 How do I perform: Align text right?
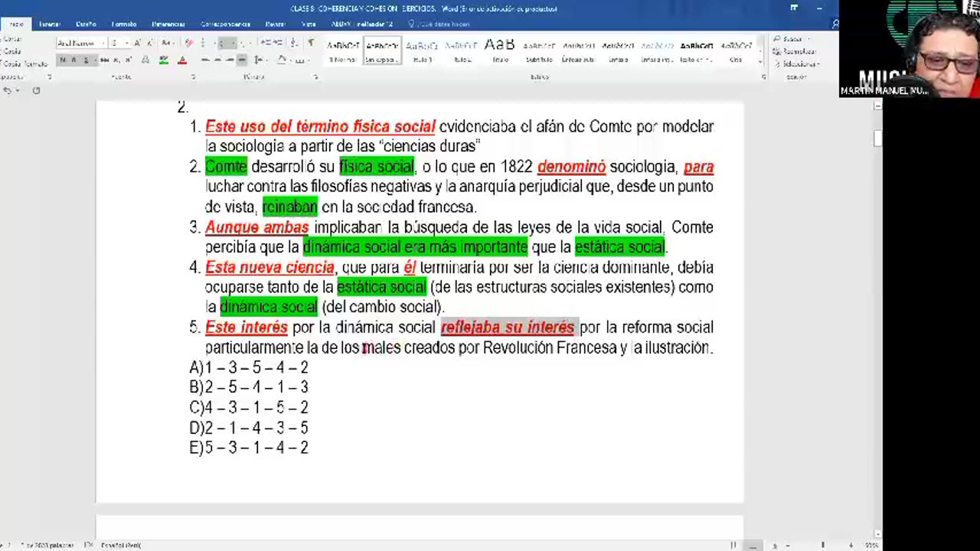230,60
